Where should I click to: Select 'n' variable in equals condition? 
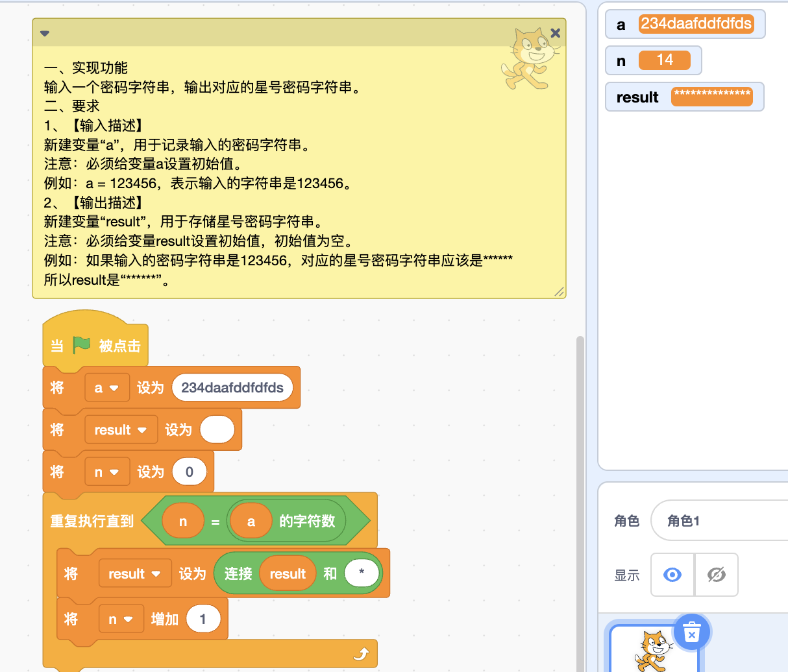183,522
